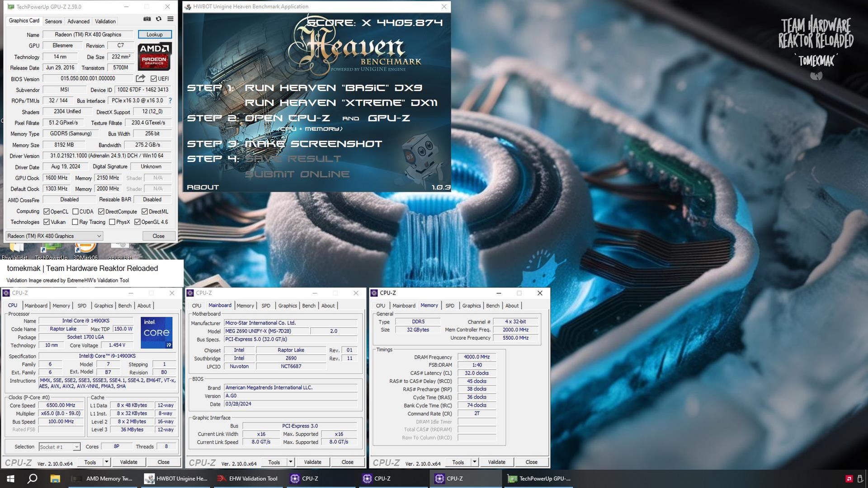Click the AMD Radeon logo in GPU-Z
The height and width of the screenshot is (488, 868).
click(x=154, y=56)
